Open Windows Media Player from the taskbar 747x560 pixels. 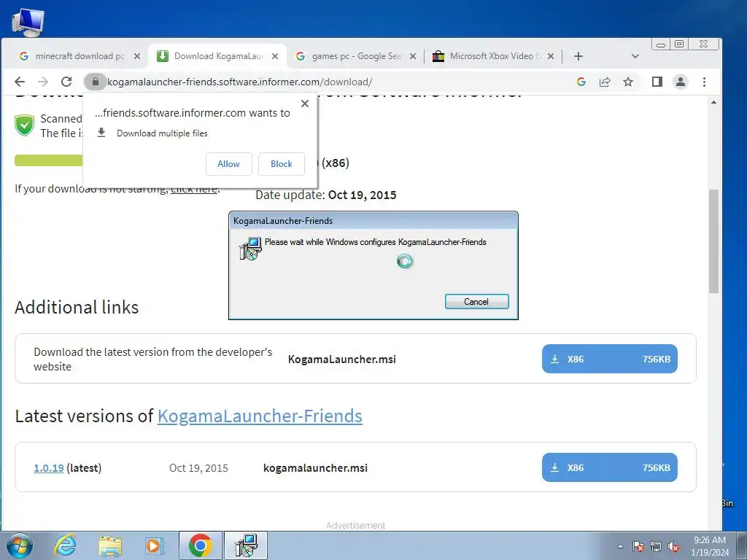pos(155,545)
